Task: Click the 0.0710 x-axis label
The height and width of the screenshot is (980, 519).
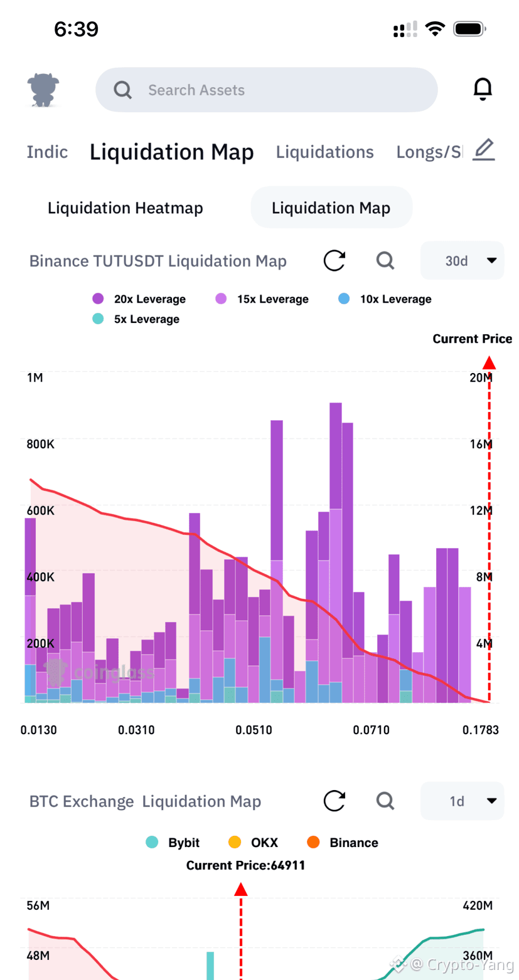Action: click(371, 730)
